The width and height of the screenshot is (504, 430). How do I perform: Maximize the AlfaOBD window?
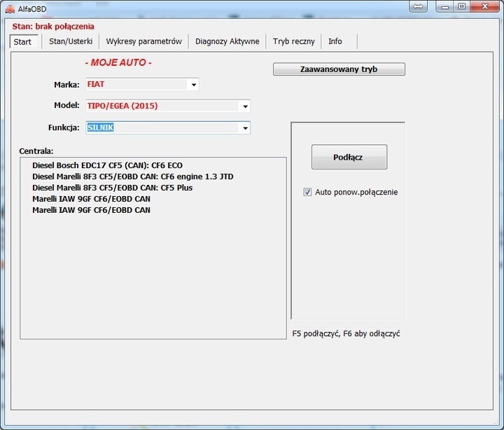coord(461,7)
